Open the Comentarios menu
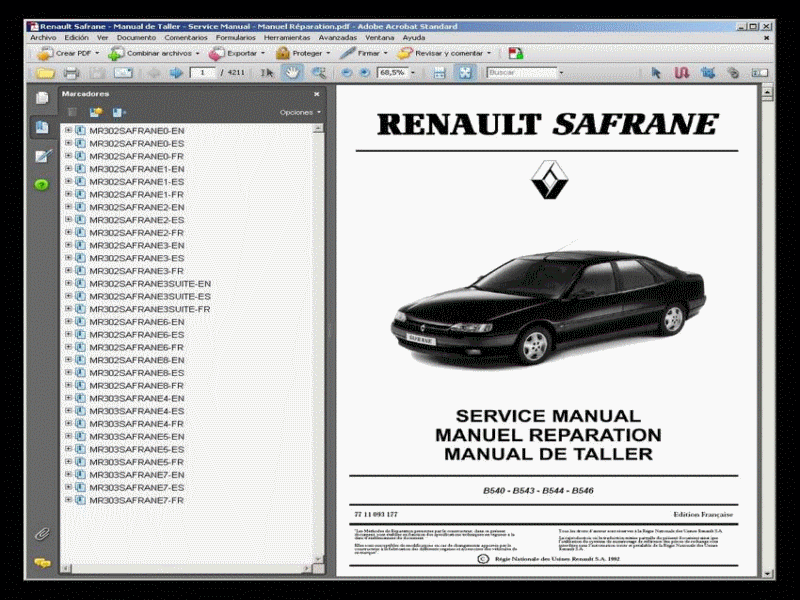 pyautogui.click(x=186, y=38)
